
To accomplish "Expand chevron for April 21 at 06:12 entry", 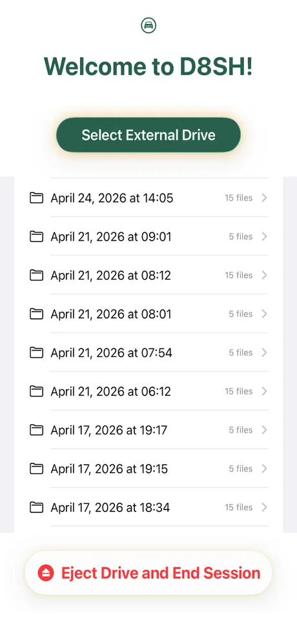I will pos(264,391).
